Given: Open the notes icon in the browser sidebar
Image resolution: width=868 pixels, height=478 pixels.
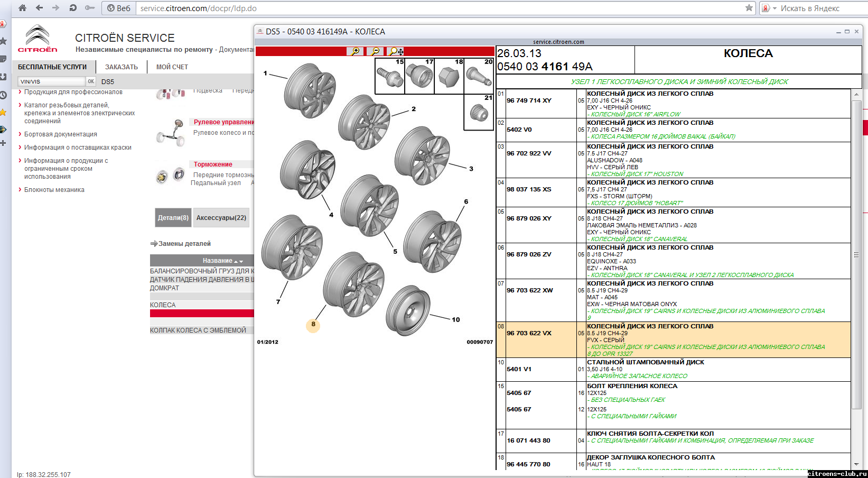Looking at the screenshot, I should (3, 59).
